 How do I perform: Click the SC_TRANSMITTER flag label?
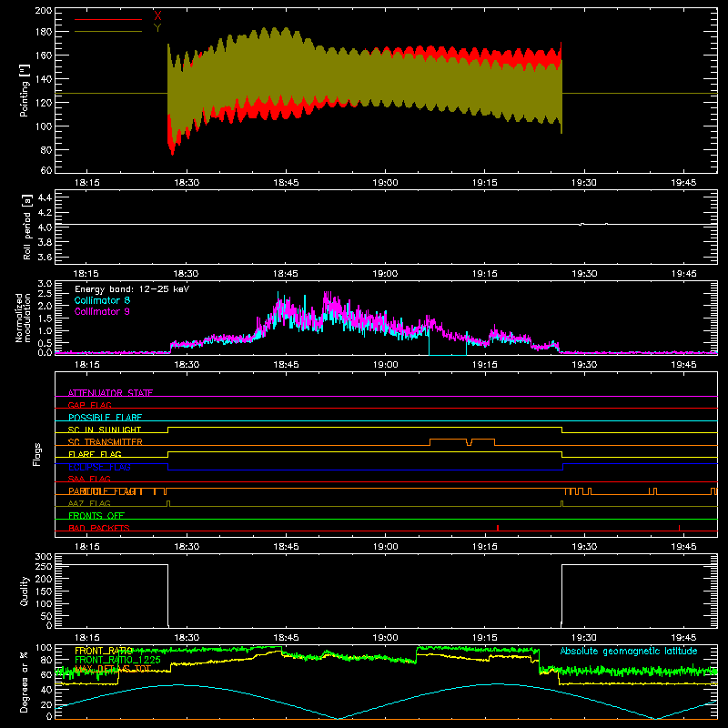tap(106, 442)
